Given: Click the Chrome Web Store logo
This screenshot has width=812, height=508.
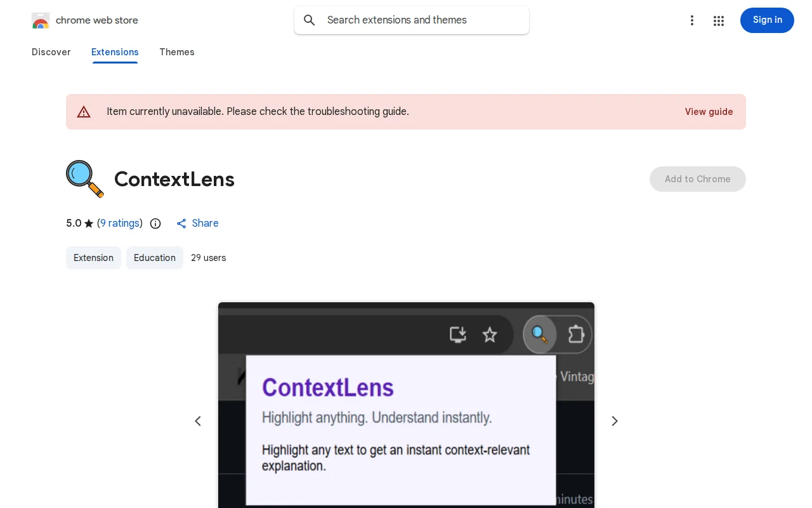Looking at the screenshot, I should [x=40, y=20].
